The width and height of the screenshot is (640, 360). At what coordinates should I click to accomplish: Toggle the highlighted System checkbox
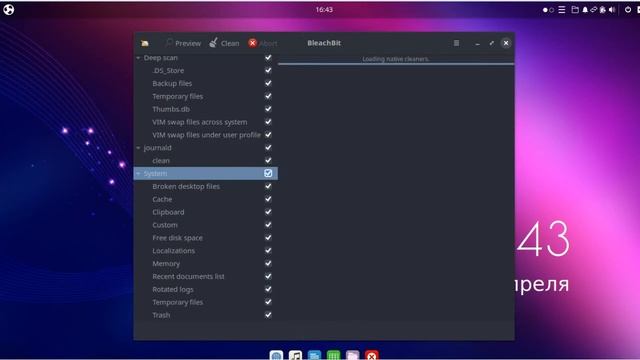click(268, 173)
